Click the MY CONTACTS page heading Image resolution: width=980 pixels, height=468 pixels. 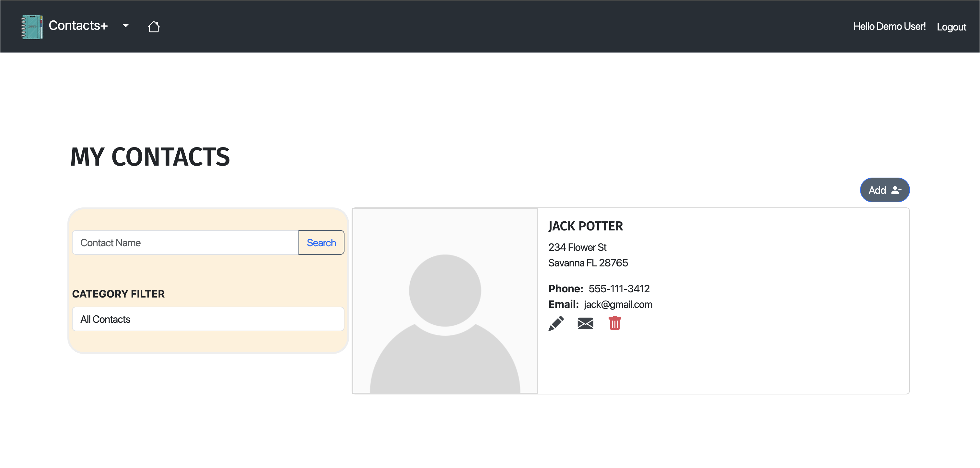(x=150, y=157)
